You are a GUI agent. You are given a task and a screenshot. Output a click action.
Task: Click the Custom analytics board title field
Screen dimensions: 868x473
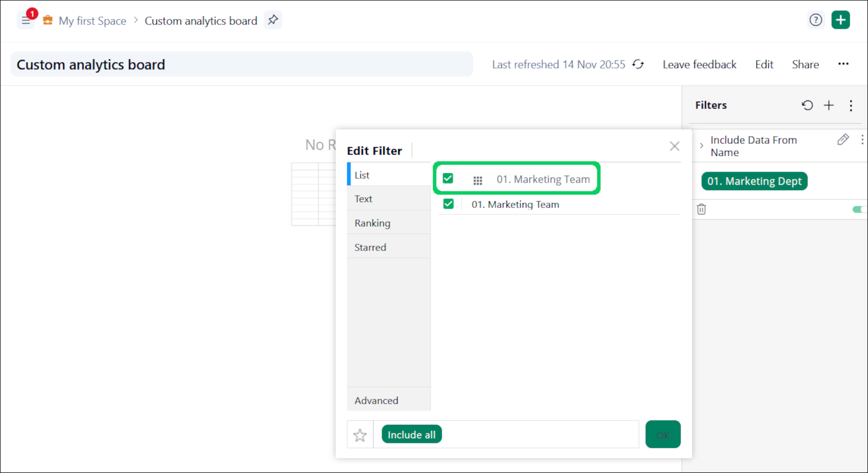click(x=241, y=65)
